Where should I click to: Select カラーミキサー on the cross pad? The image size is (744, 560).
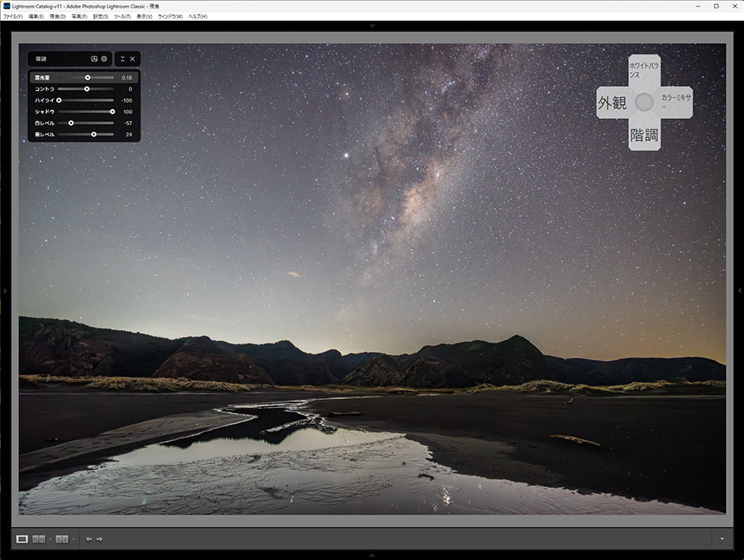(x=675, y=102)
